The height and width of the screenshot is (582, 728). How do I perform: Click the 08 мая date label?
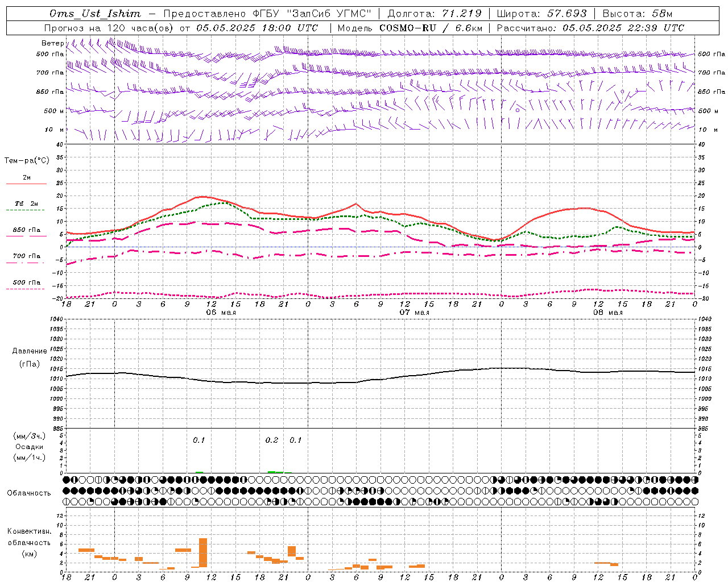click(607, 313)
